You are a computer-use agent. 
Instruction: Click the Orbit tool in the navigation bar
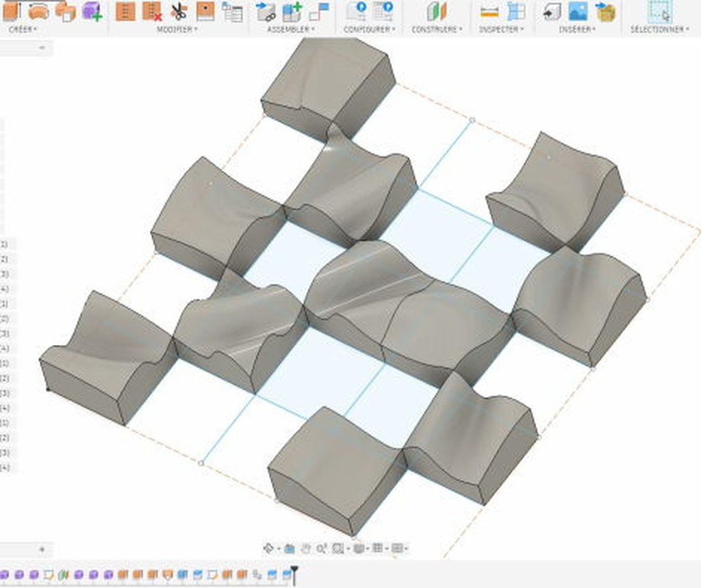point(269,548)
